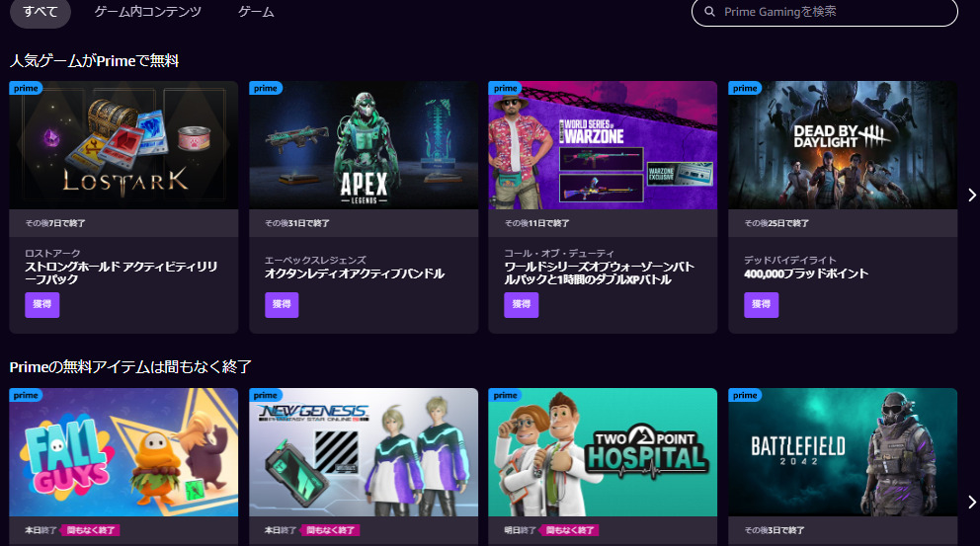Advance the popular games carousel right arrow

pos(972,195)
